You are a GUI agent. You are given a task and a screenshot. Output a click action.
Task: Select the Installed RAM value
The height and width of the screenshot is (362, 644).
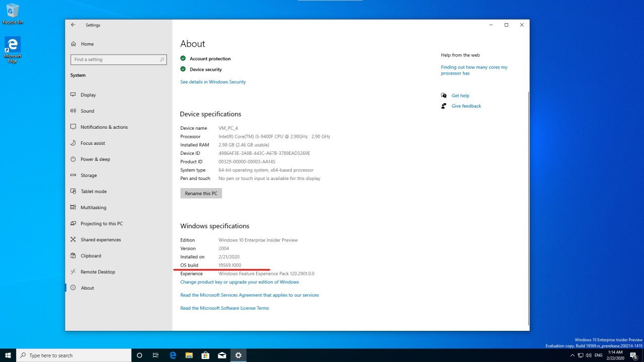(244, 145)
